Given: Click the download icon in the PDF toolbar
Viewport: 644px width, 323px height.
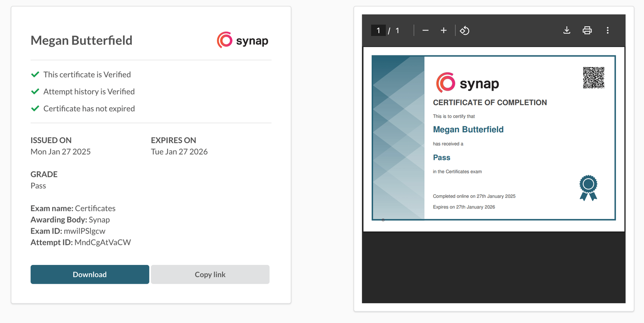Looking at the screenshot, I should point(567,30).
